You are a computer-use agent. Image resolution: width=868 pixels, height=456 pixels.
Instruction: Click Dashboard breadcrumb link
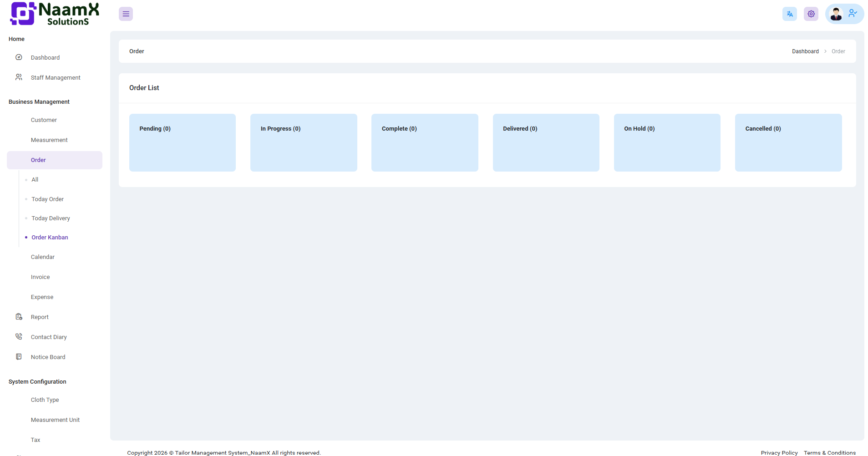(x=805, y=51)
